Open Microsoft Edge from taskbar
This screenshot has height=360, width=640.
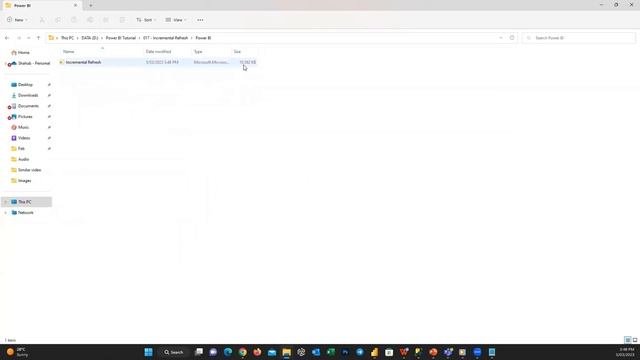pos(228,352)
